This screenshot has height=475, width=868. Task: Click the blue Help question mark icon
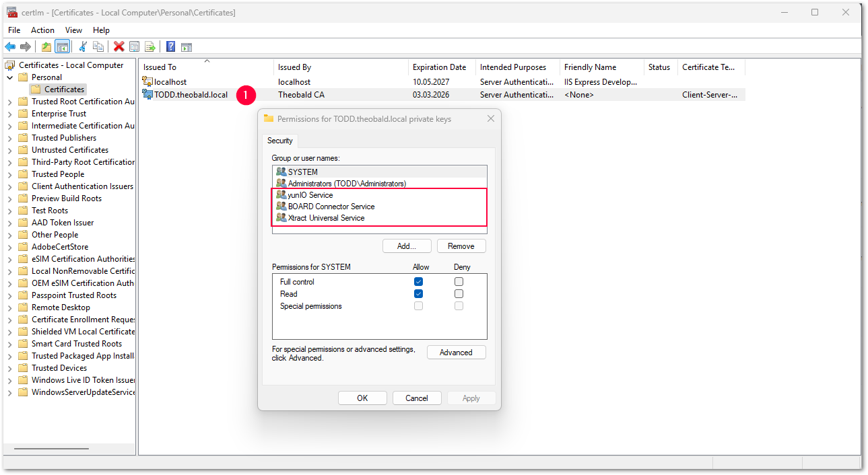point(170,46)
